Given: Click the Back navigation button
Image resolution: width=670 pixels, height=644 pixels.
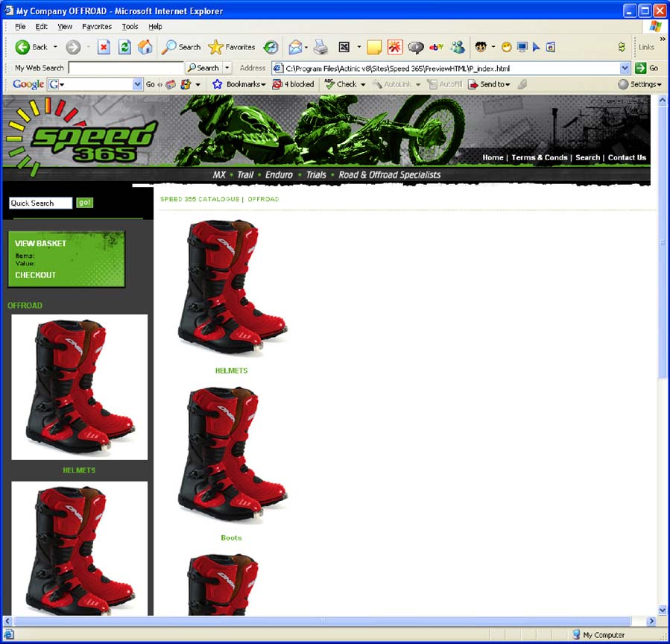Looking at the screenshot, I should click(x=31, y=47).
